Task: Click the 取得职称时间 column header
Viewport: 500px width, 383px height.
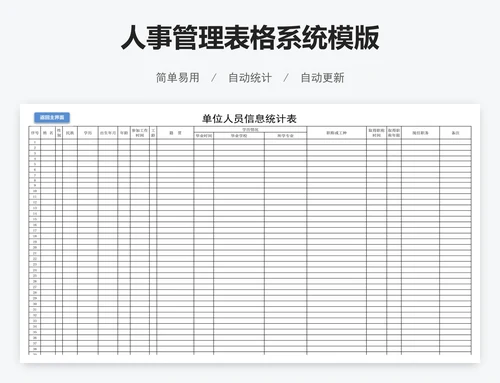Action: [x=376, y=133]
